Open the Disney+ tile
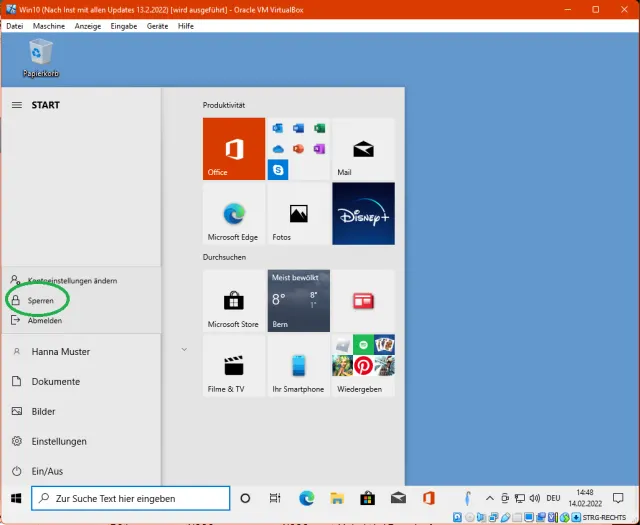This screenshot has height=525, width=640. pyautogui.click(x=363, y=213)
